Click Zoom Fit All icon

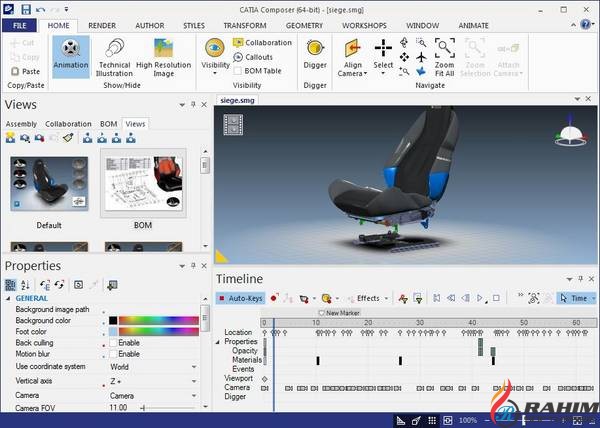(445, 53)
